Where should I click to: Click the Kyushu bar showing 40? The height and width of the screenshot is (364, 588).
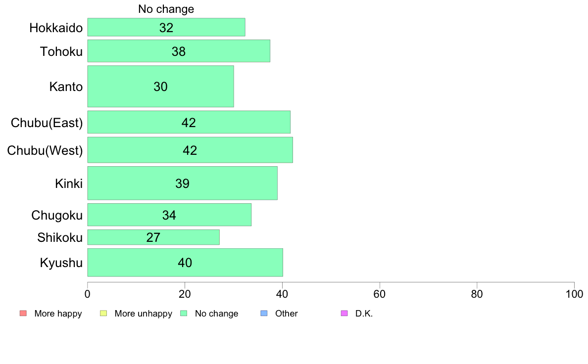coord(185,263)
